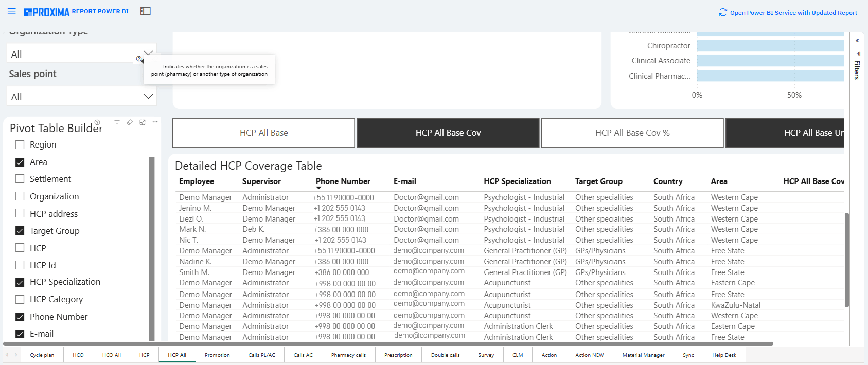
Task: Click the Chiropractor bar in the chart
Action: point(770,46)
